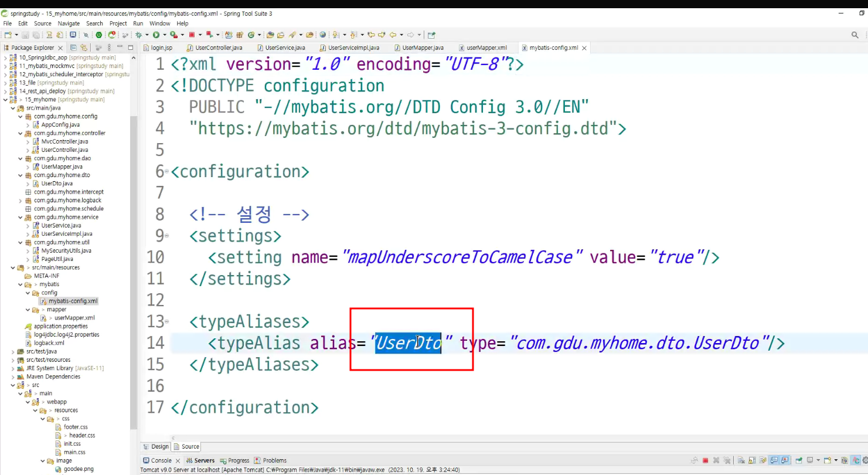Fold the settings element on line 9
This screenshot has height=475, width=868.
pyautogui.click(x=167, y=236)
